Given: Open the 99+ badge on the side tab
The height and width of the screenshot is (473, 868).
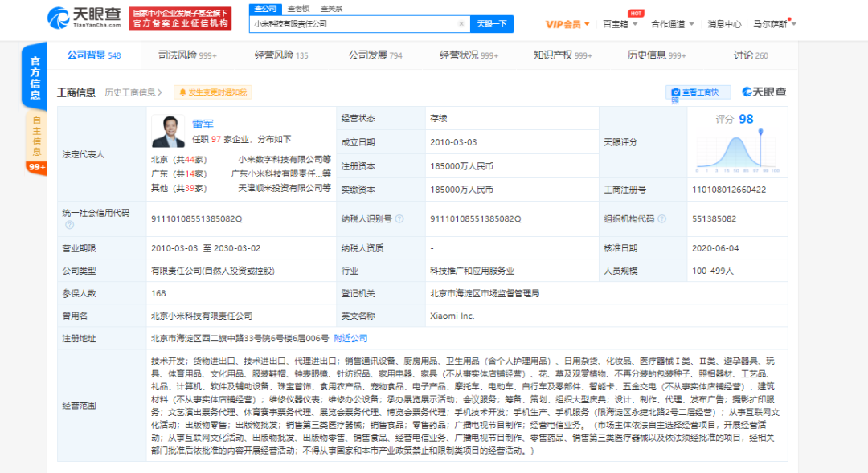Looking at the screenshot, I should click(x=37, y=166).
